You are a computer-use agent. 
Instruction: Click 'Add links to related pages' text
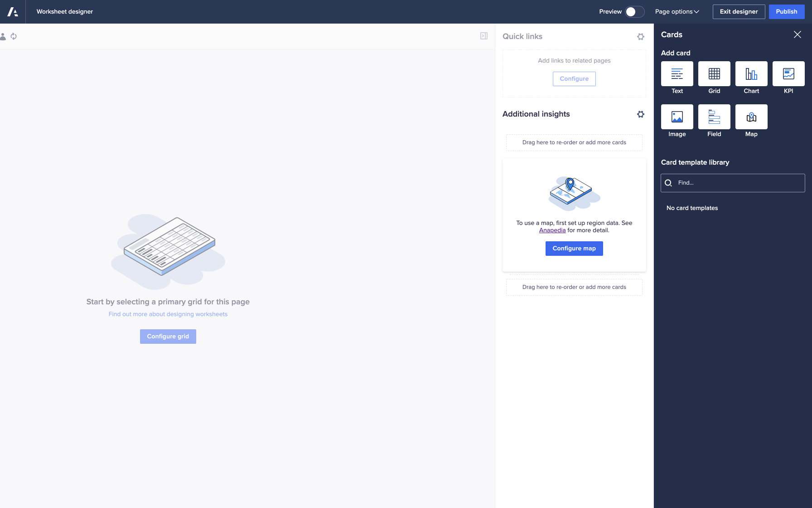tap(574, 61)
